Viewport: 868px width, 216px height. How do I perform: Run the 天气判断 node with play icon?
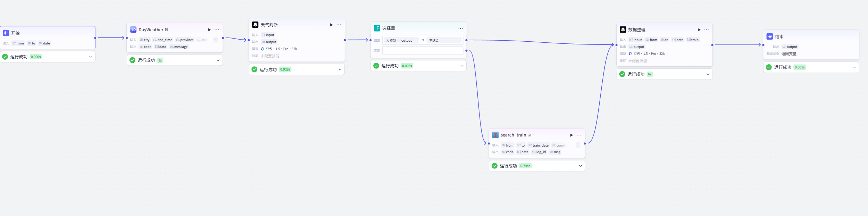(331, 25)
